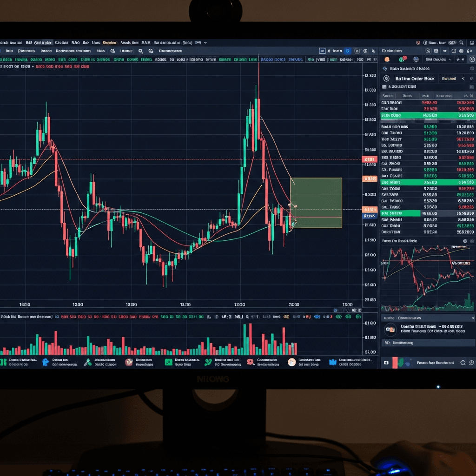Image resolution: width=476 pixels, height=476 pixels.
Task: Click the target icon beside Order Book title
Action: point(386,79)
